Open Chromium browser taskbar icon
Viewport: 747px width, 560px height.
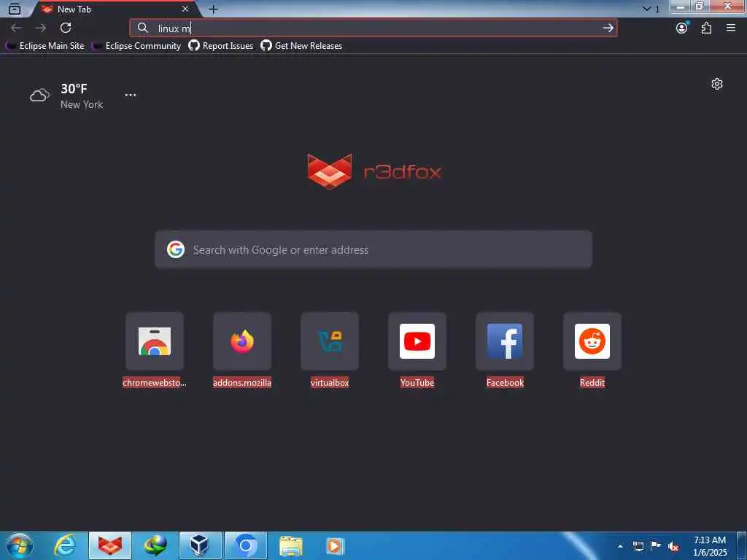point(245,545)
